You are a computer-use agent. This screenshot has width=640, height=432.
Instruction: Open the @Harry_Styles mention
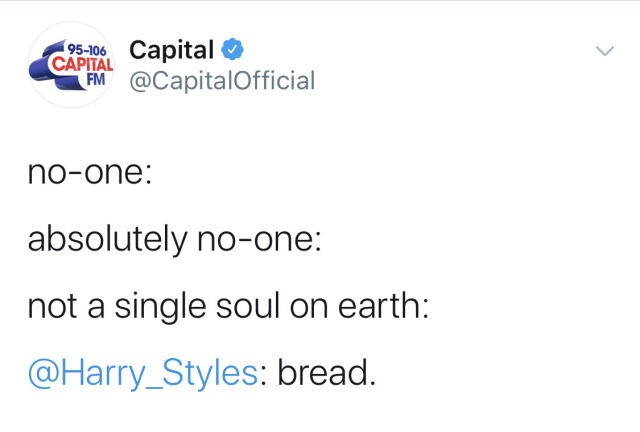tap(143, 373)
